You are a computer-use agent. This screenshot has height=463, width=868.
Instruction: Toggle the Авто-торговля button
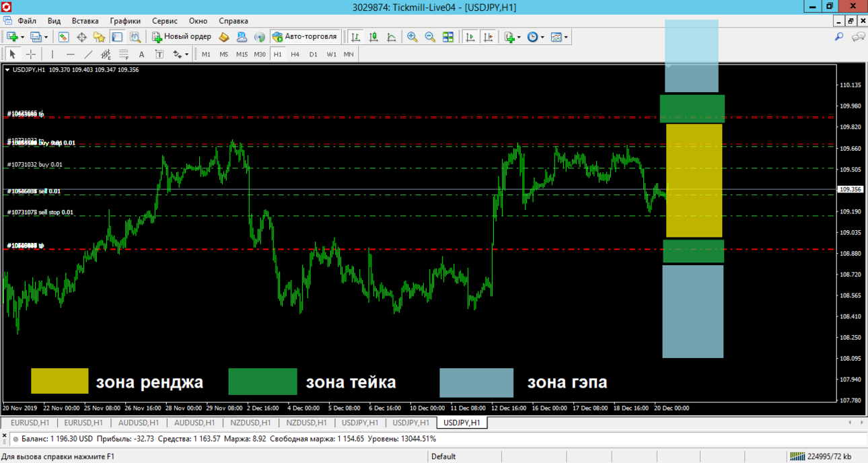(304, 37)
